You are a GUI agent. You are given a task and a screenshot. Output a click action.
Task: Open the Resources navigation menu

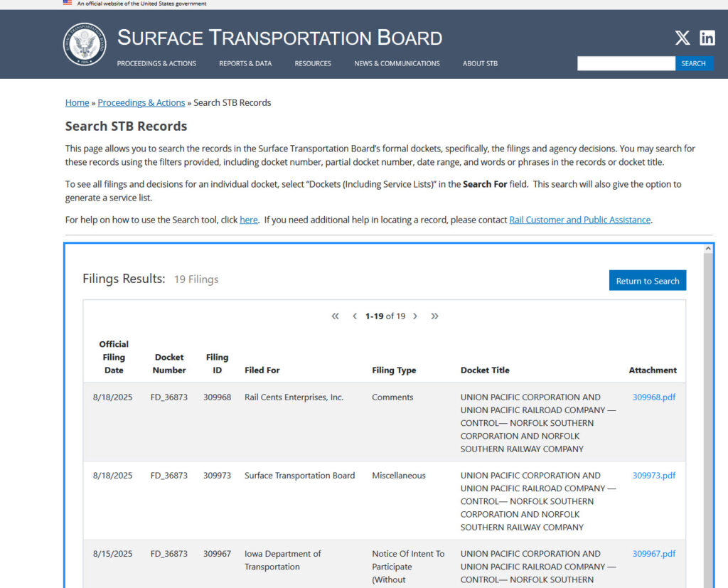tap(313, 63)
